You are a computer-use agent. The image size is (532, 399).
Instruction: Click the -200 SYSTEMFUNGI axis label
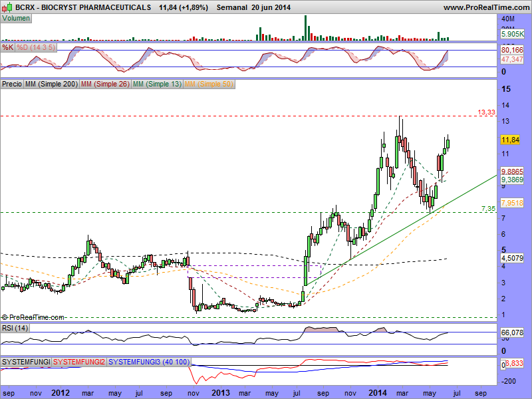tap(508, 381)
